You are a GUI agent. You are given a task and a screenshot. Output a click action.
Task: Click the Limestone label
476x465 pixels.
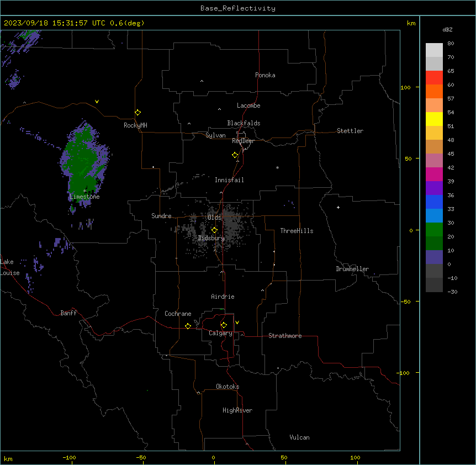click(84, 197)
